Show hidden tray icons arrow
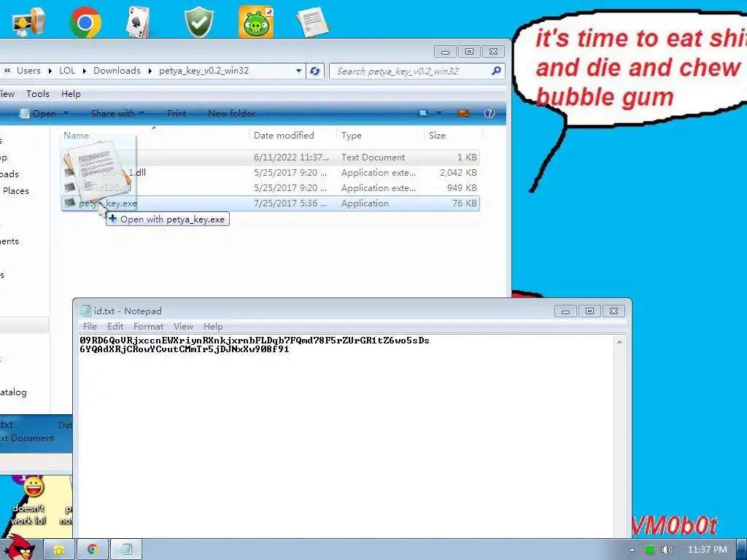 632,550
